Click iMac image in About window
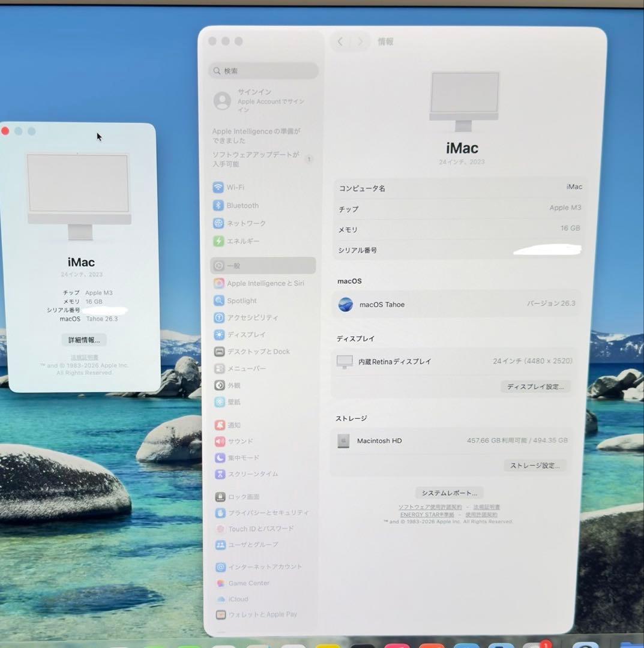Image resolution: width=644 pixels, height=648 pixels. click(x=79, y=196)
